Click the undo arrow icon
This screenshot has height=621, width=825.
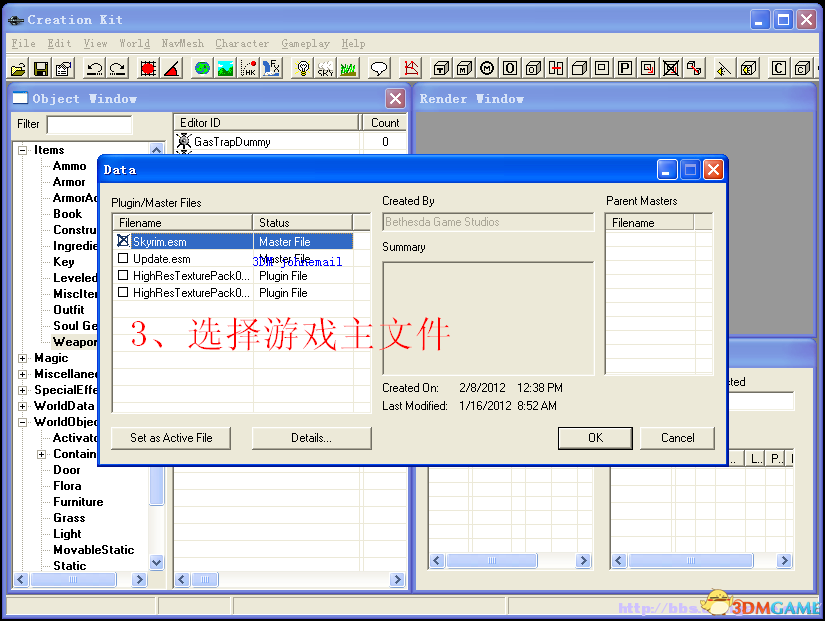coord(95,68)
